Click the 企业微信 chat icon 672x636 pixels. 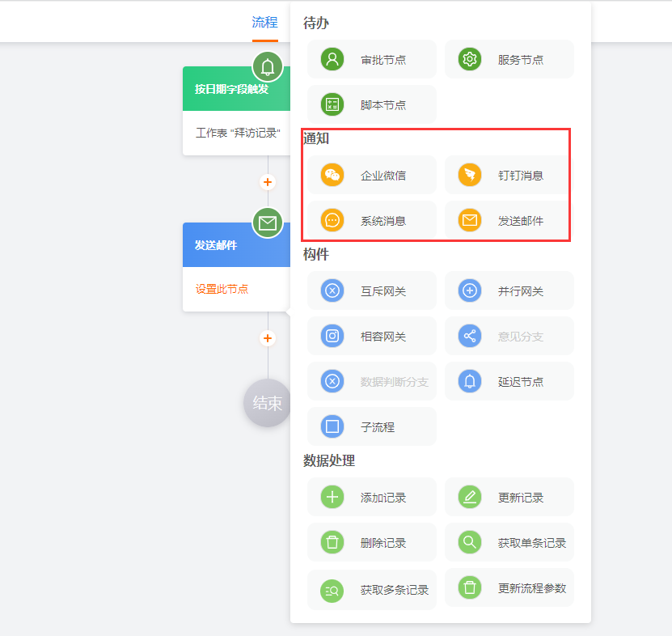point(332,175)
